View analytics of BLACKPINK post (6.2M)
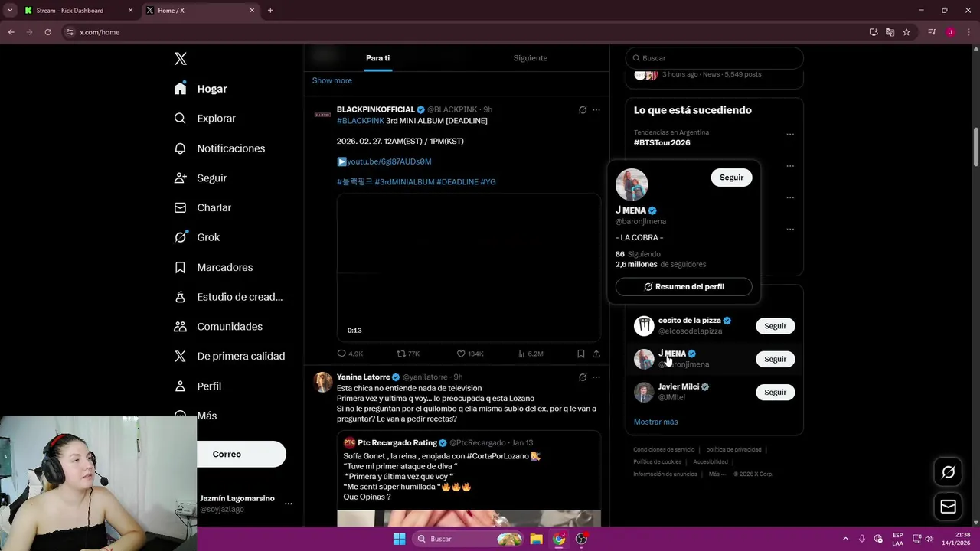This screenshot has width=980, height=551. point(530,354)
